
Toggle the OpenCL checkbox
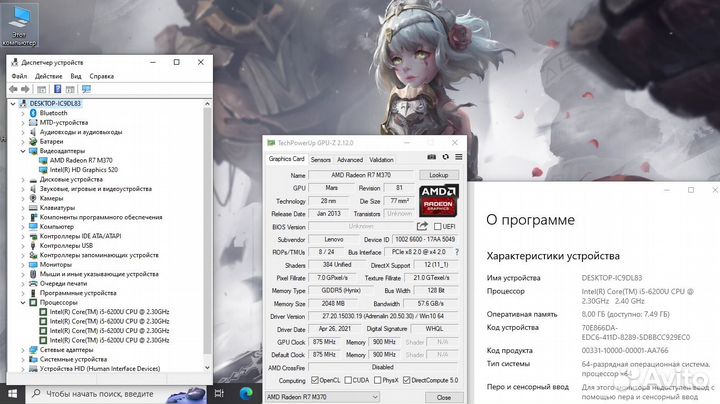pos(315,380)
